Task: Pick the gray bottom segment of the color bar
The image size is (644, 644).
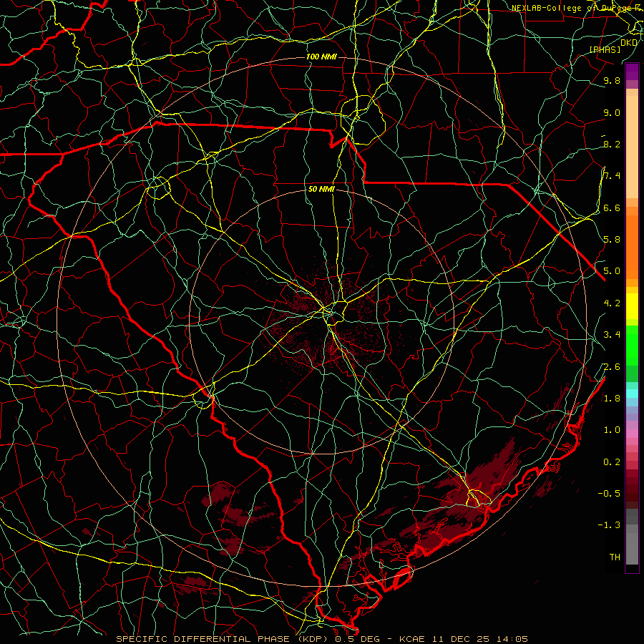Action: tap(632, 549)
